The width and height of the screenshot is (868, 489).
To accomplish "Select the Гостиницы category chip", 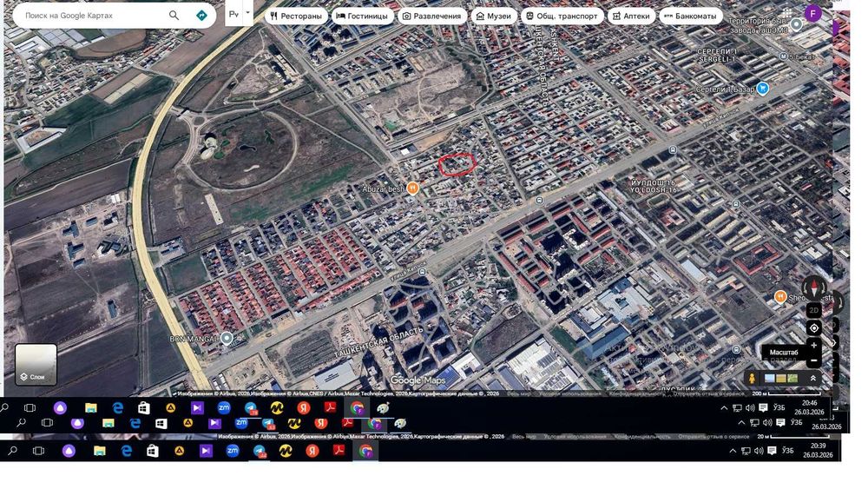I will click(362, 16).
